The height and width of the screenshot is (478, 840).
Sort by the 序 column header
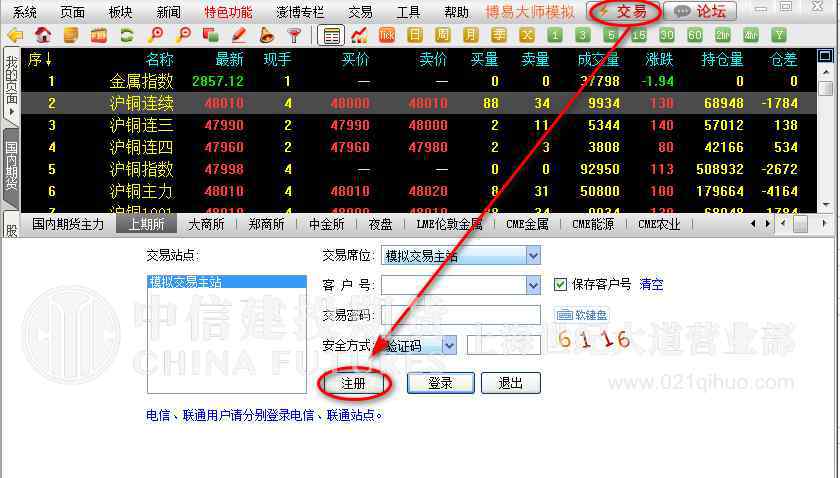(x=39, y=59)
